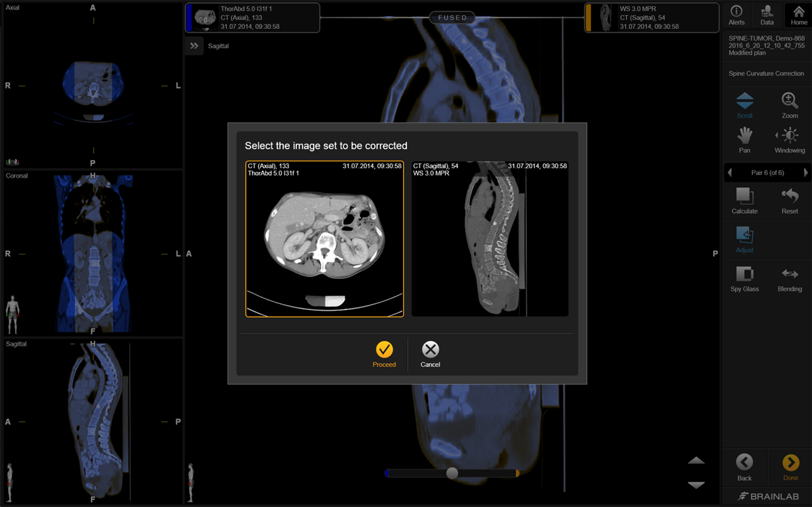Click the Pair 6 (of 6) indicator

click(x=767, y=172)
